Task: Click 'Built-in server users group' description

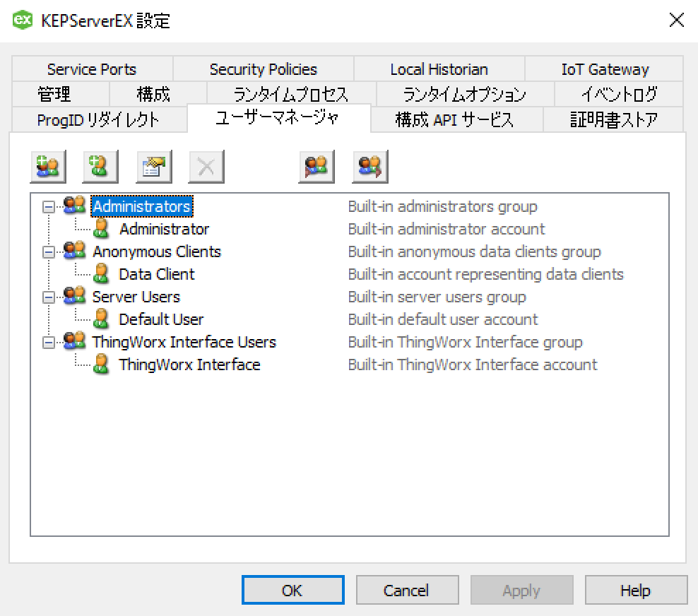Action: coord(437,297)
